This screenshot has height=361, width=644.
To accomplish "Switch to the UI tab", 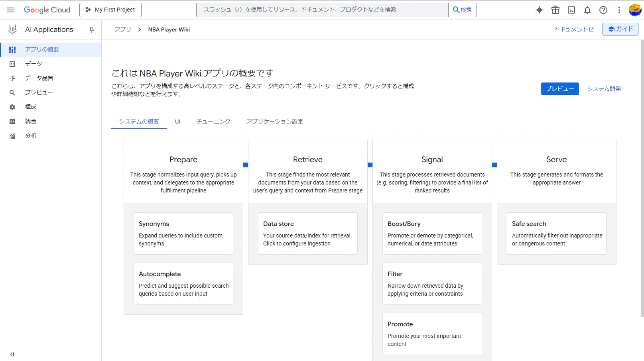I will point(178,122).
